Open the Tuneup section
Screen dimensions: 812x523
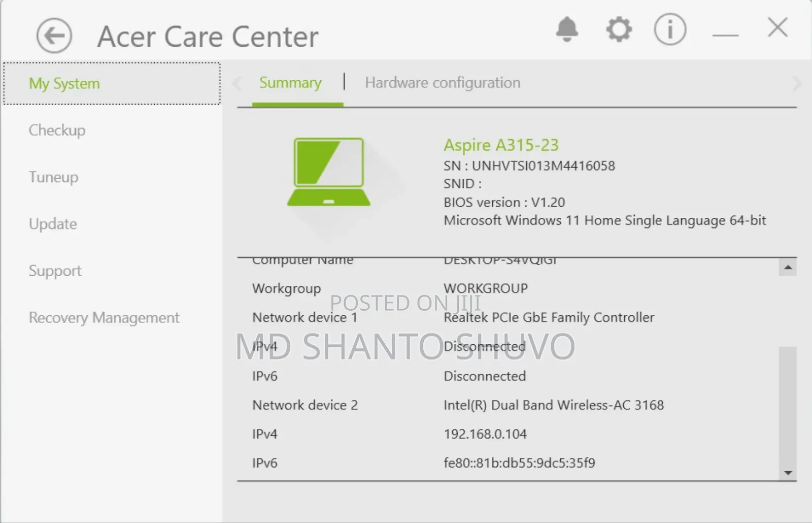coord(53,177)
